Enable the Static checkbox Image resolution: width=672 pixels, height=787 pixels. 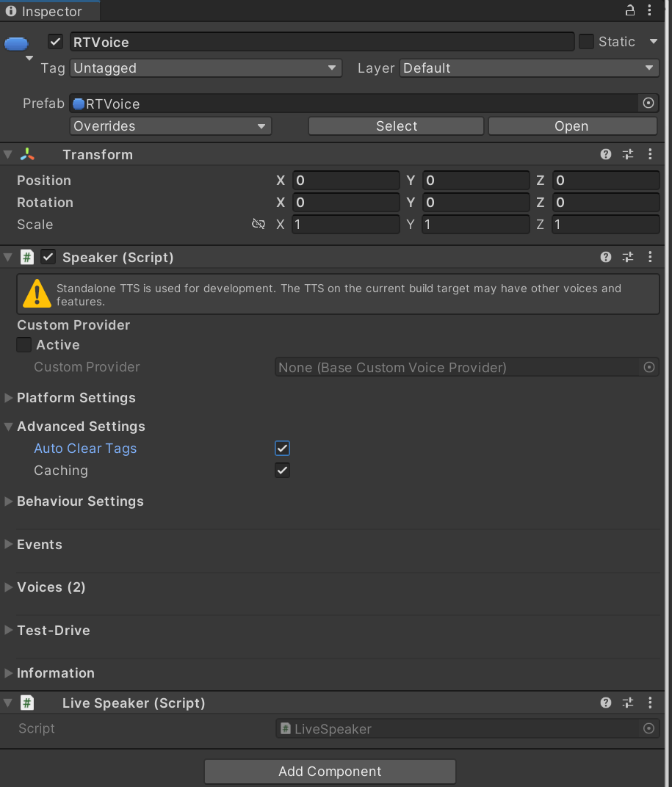(x=586, y=42)
